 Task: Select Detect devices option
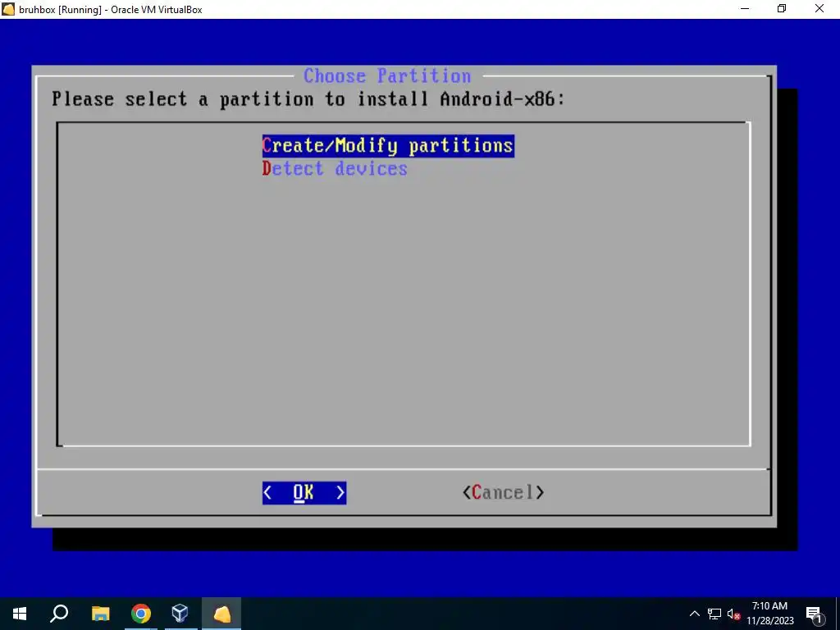[335, 169]
